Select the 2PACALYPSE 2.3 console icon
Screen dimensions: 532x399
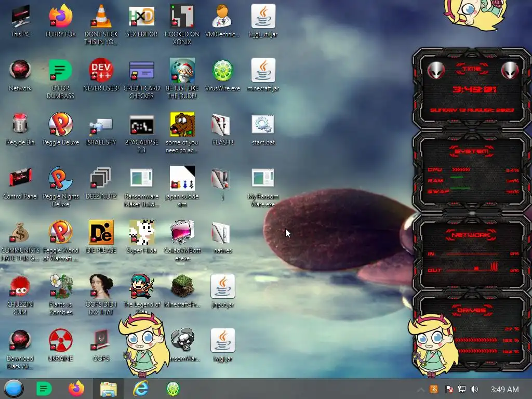pyautogui.click(x=141, y=125)
